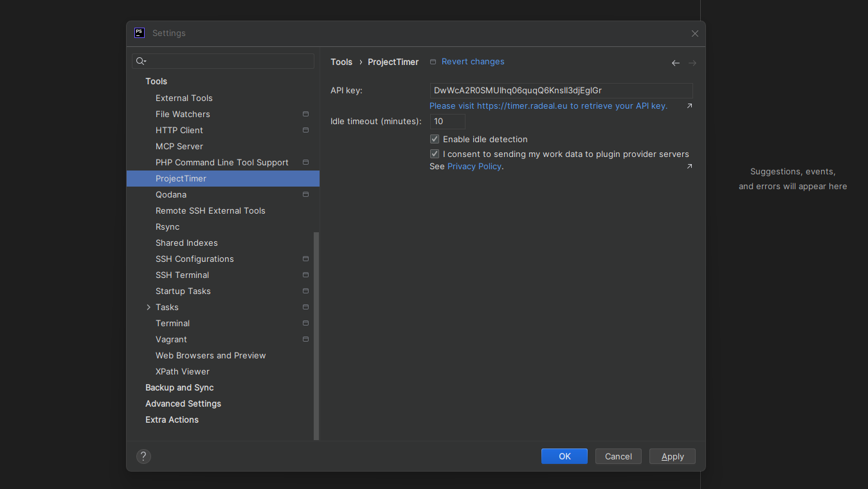Select ProjectTimer in settings tree

coord(223,178)
